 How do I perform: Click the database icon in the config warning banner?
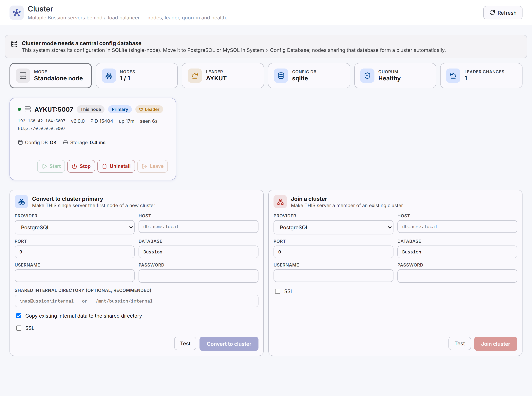pyautogui.click(x=14, y=44)
